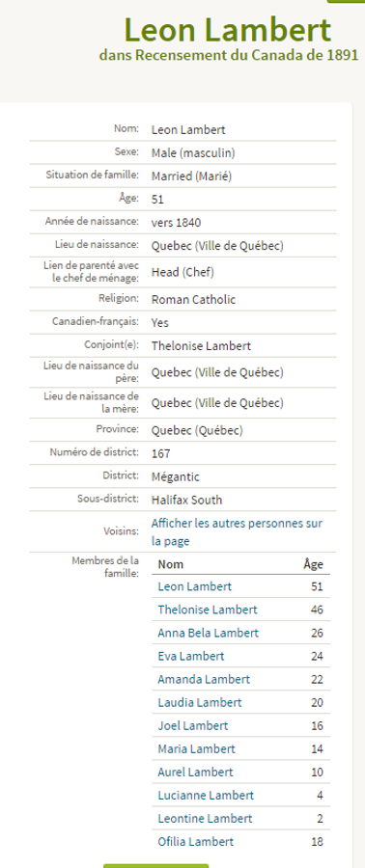The height and width of the screenshot is (868, 365).
Task: Click the green button at top right
Action: 346,2
